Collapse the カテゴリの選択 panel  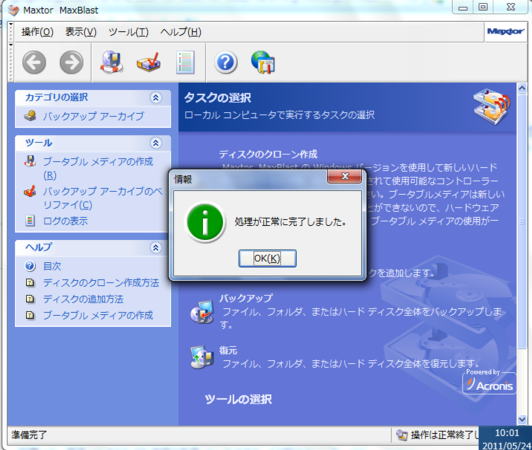tap(155, 98)
